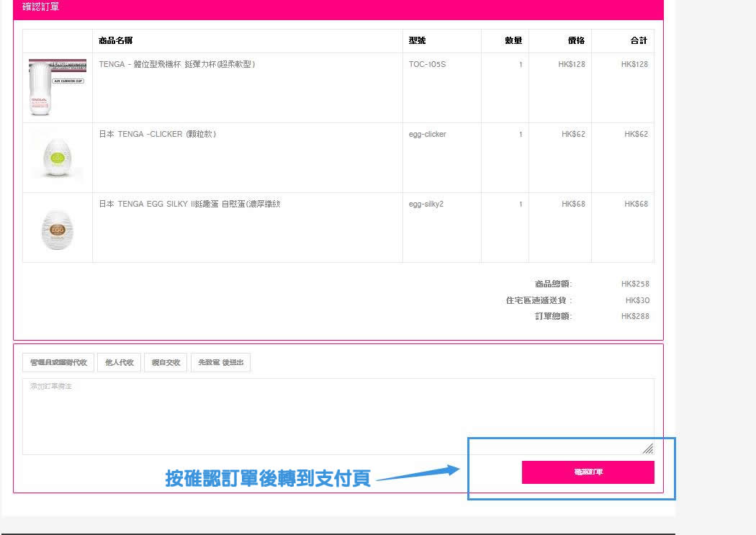Open the TENGA 體位型飛機杯 product link
This screenshot has width=756, height=535.
[x=177, y=64]
